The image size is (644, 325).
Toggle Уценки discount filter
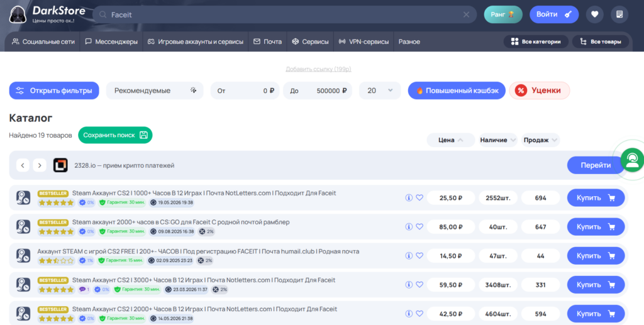coord(539,91)
